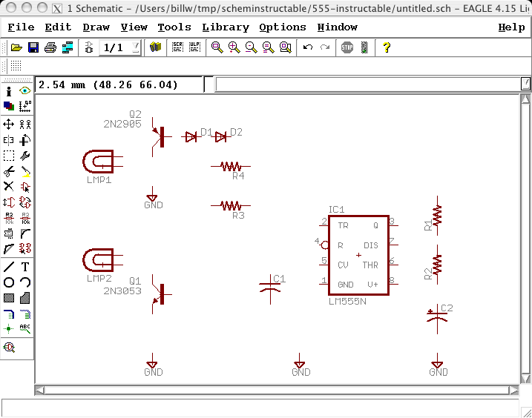Select the Mark tool
The image size is (532, 418).
(x=25, y=106)
